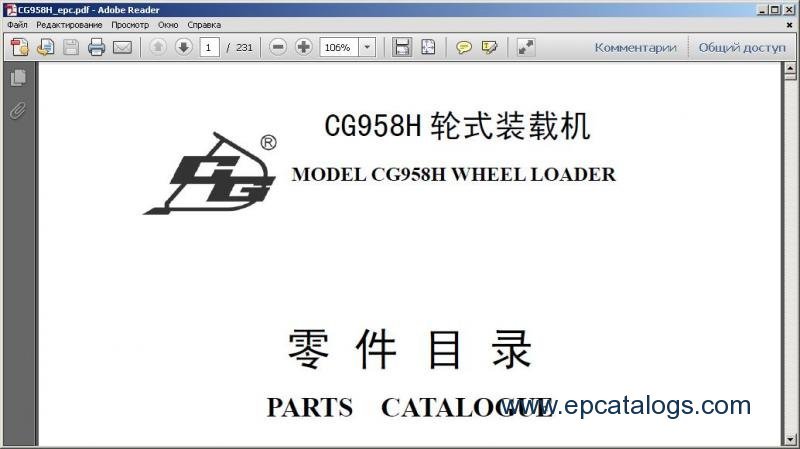Viewport: 800px width, 449px height.
Task: Click the total page count 231 text
Action: point(244,47)
